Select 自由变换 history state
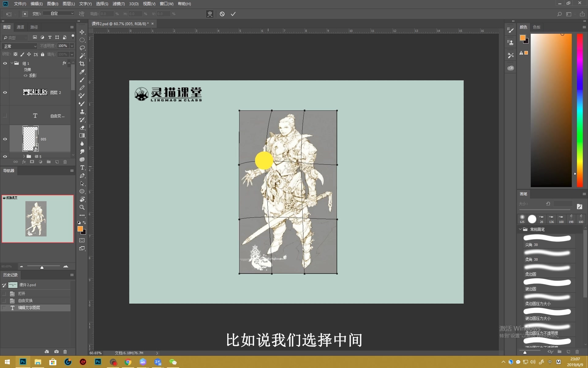This screenshot has width=588, height=368. pyautogui.click(x=35, y=301)
